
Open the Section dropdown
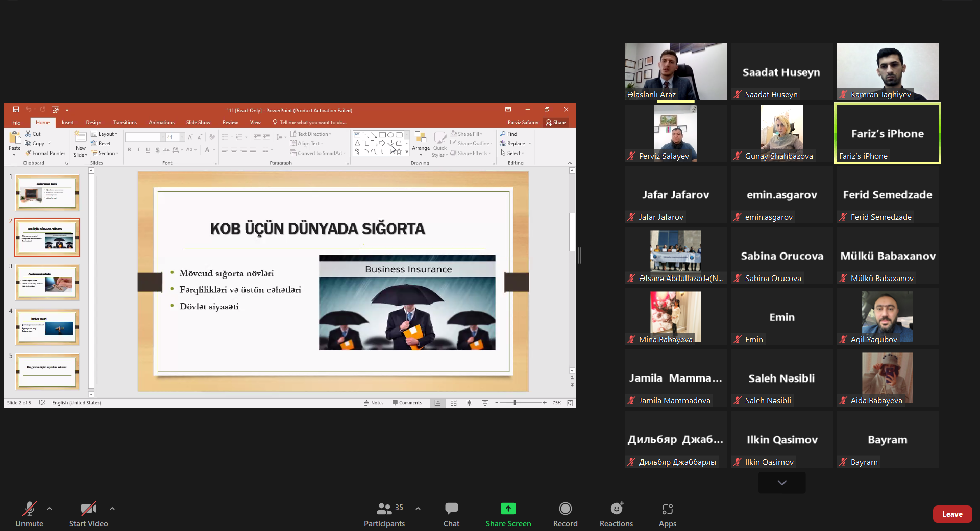coord(105,153)
